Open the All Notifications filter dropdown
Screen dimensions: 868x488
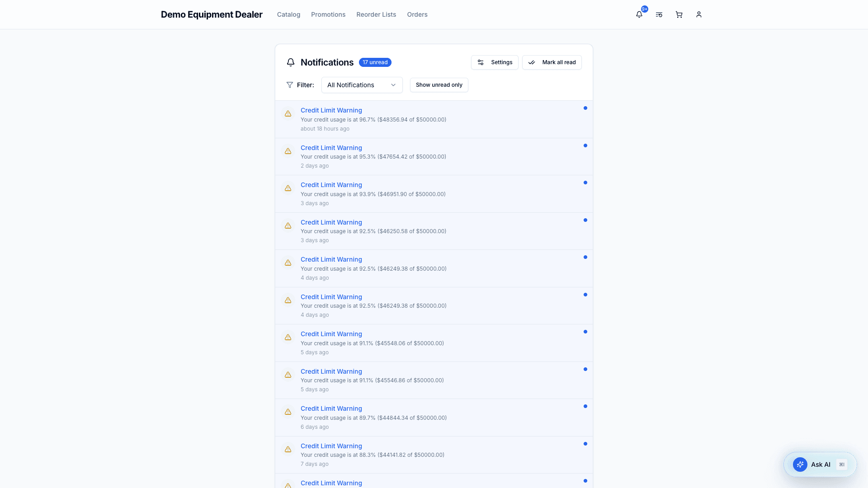point(362,85)
